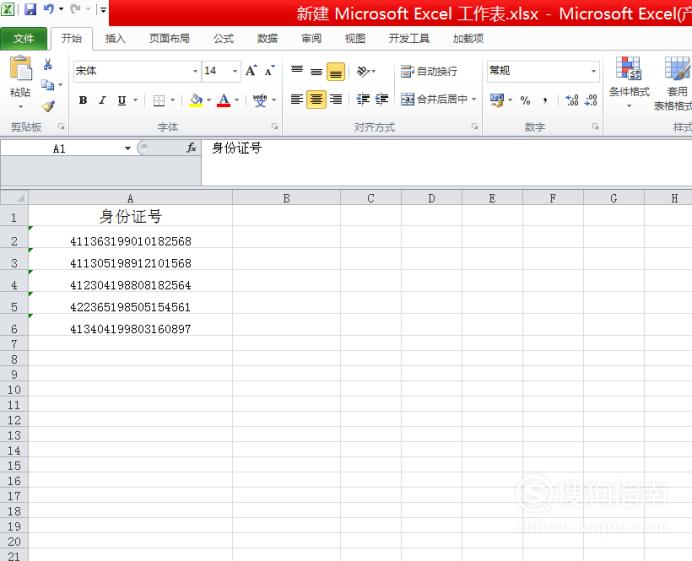
Task: Click the text orientation icon
Action: click(363, 71)
